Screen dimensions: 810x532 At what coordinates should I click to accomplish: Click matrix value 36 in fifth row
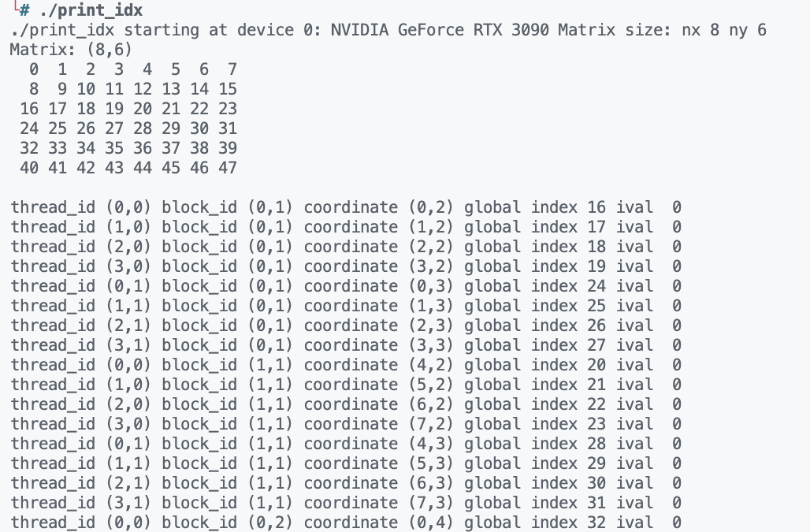(x=142, y=147)
